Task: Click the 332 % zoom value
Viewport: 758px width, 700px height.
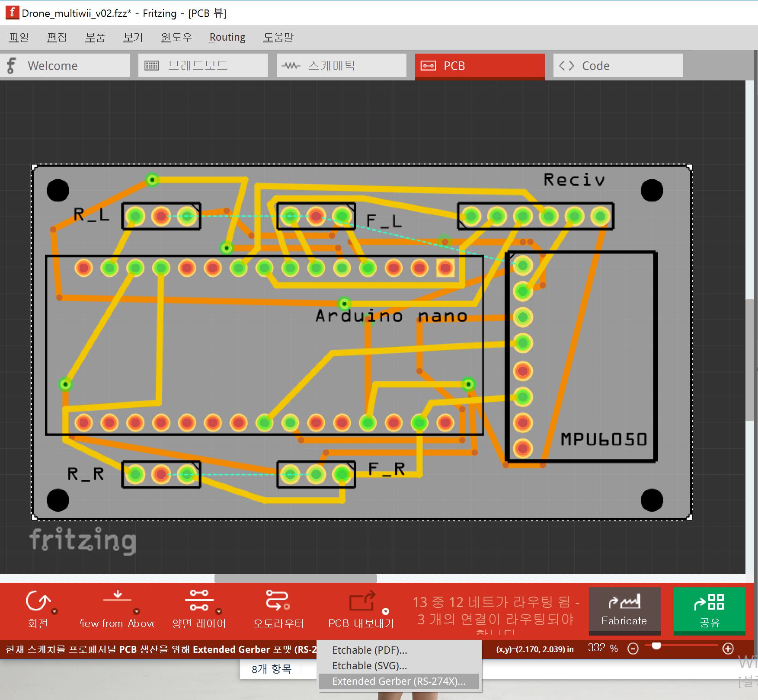Action: point(603,648)
